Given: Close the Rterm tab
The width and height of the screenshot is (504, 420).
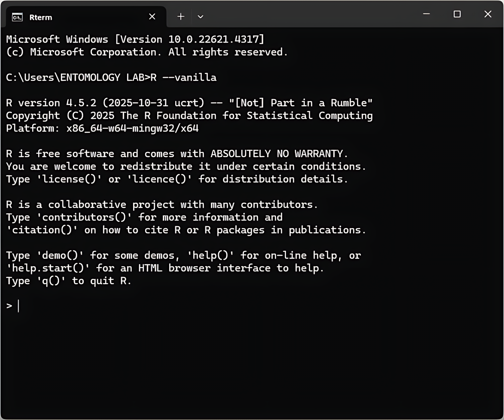Looking at the screenshot, I should pos(152,17).
